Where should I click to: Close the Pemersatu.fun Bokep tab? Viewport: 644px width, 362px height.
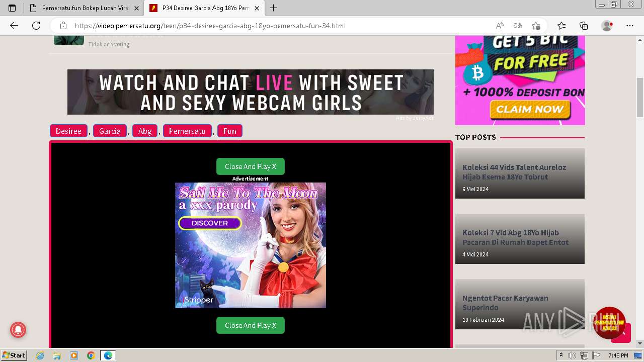(136, 8)
